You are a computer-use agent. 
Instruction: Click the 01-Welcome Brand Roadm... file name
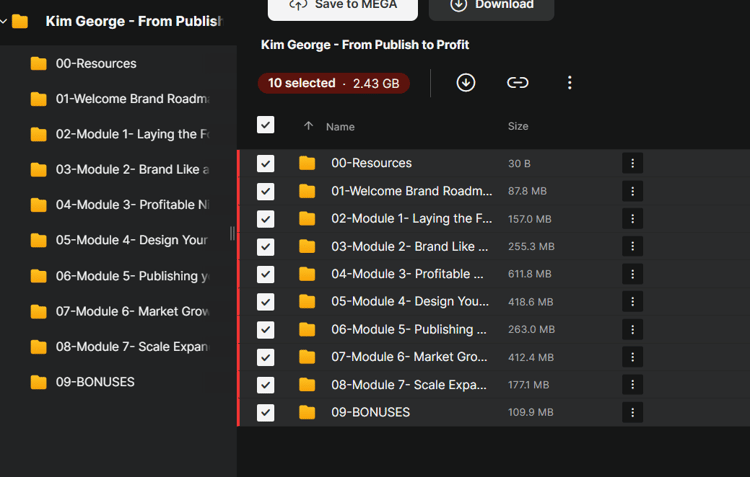point(411,191)
